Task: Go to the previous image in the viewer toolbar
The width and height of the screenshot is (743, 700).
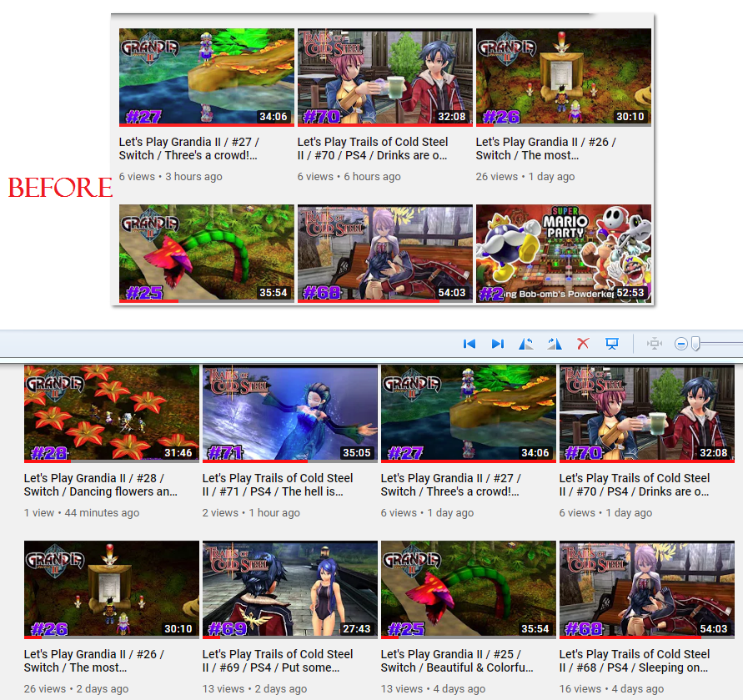Action: pyautogui.click(x=469, y=344)
